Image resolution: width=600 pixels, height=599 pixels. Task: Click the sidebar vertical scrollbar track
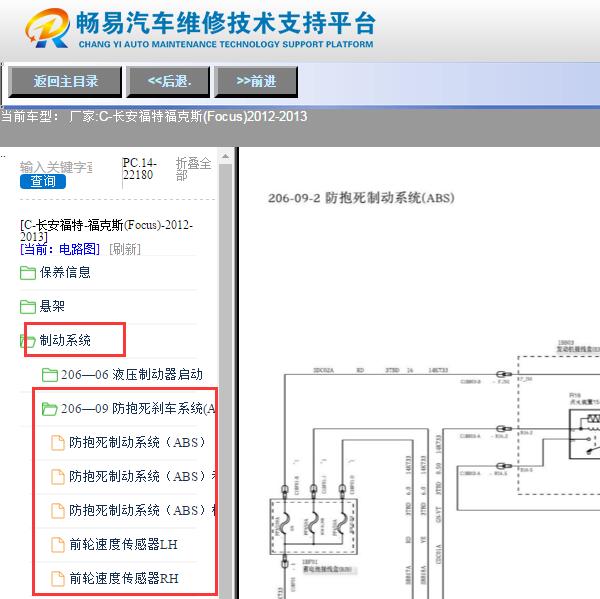(x=225, y=381)
